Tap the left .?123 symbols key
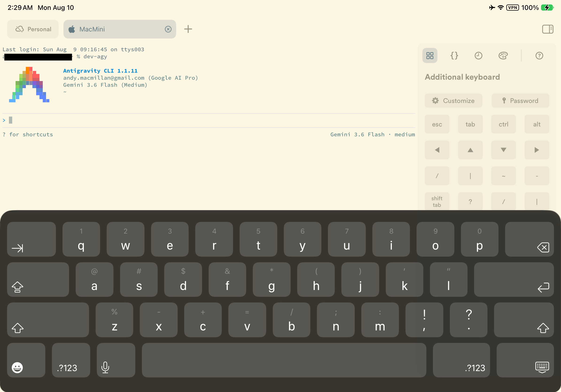The height and width of the screenshot is (392, 561). point(71,360)
